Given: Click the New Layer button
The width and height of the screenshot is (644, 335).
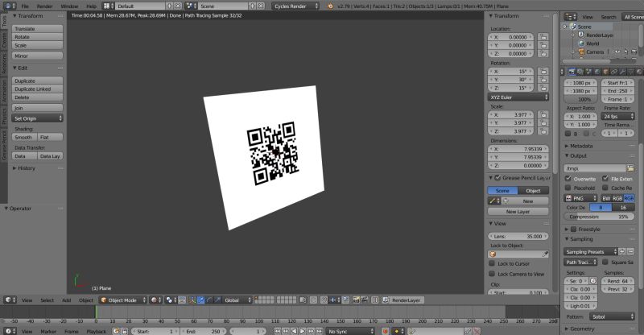Looking at the screenshot, I should (518, 212).
